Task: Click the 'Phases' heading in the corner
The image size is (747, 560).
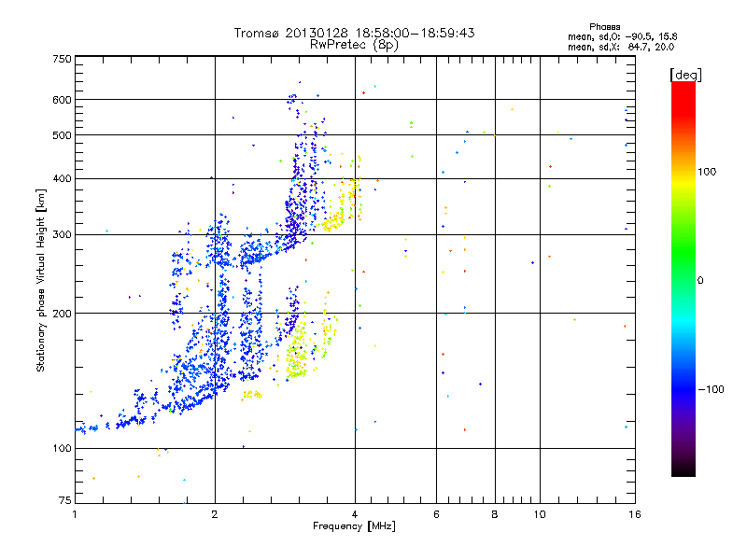Action: point(604,27)
